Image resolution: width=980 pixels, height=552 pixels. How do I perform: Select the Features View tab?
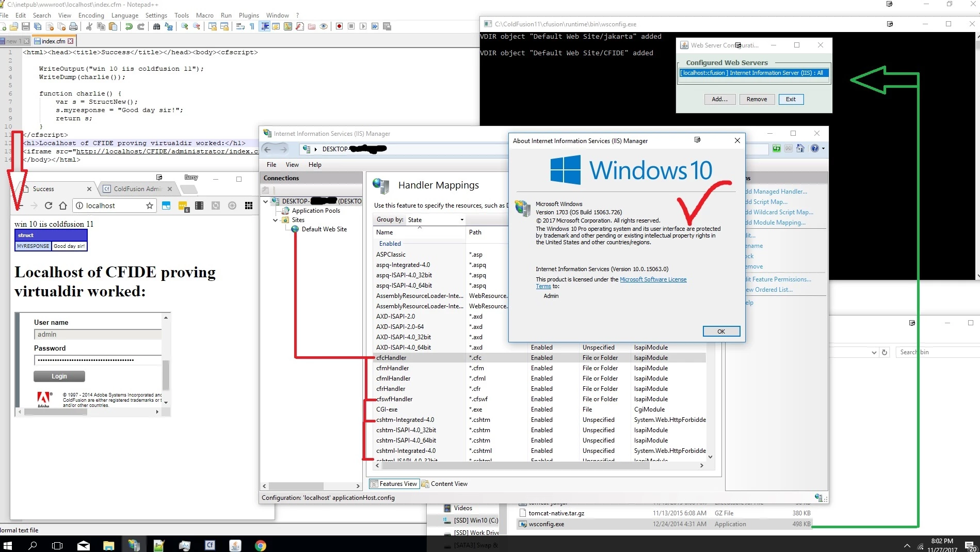coord(394,484)
